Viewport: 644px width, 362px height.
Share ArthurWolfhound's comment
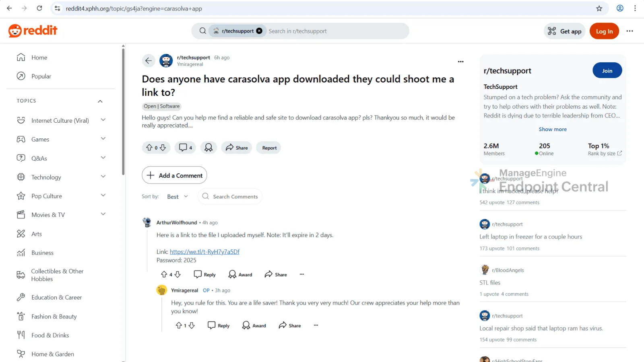276,274
